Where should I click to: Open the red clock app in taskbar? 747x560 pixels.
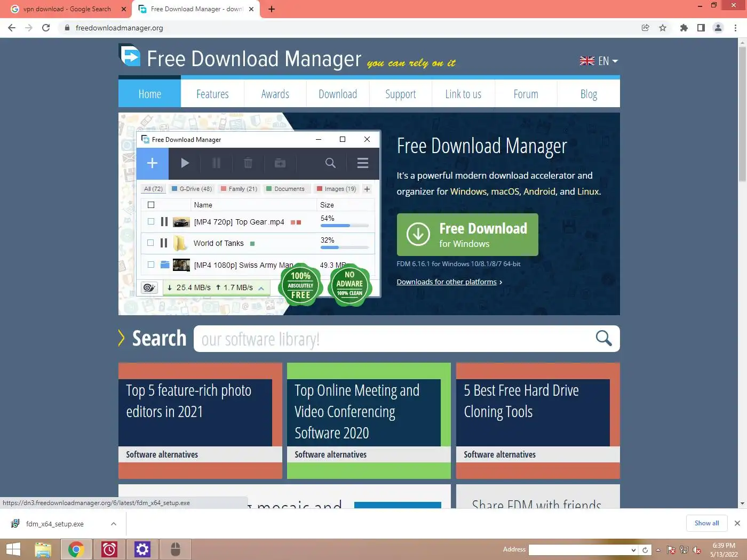point(109,549)
